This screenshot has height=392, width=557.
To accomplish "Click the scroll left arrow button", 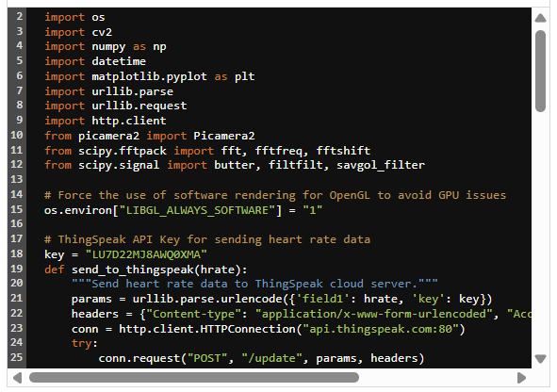I will [17, 378].
